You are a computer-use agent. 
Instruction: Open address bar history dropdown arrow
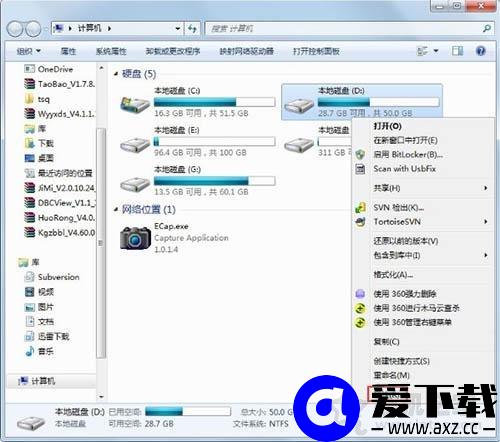pyautogui.click(x=178, y=29)
